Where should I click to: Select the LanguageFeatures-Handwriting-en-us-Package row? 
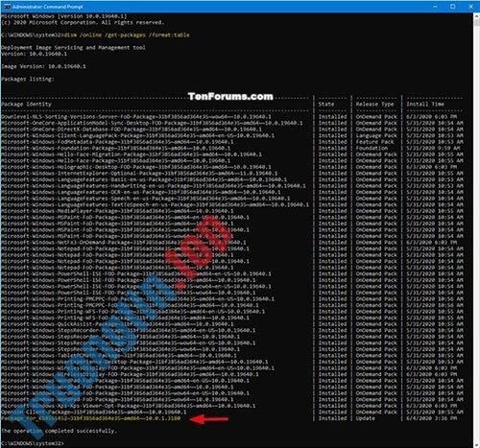tap(232, 186)
